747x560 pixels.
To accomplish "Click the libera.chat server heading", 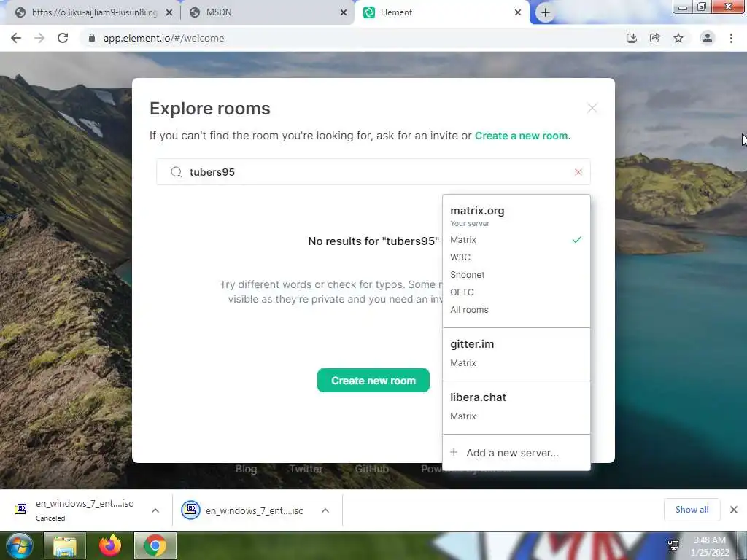I will point(479,397).
